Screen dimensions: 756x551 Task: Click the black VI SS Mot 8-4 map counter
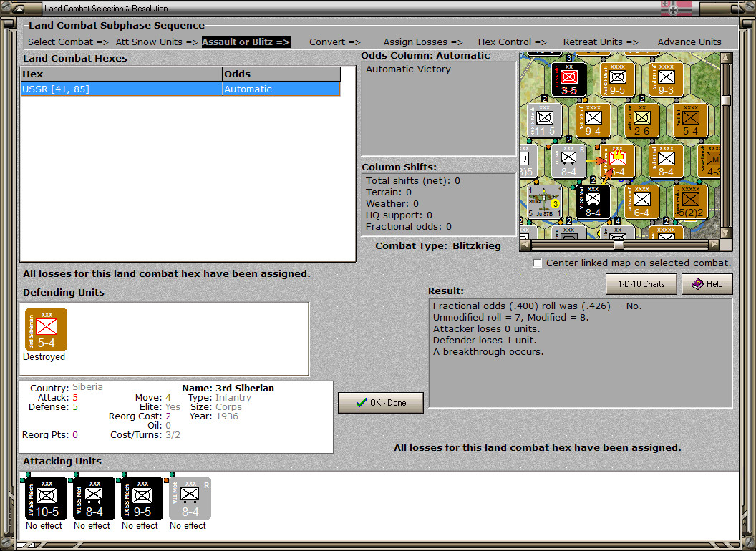pyautogui.click(x=593, y=202)
